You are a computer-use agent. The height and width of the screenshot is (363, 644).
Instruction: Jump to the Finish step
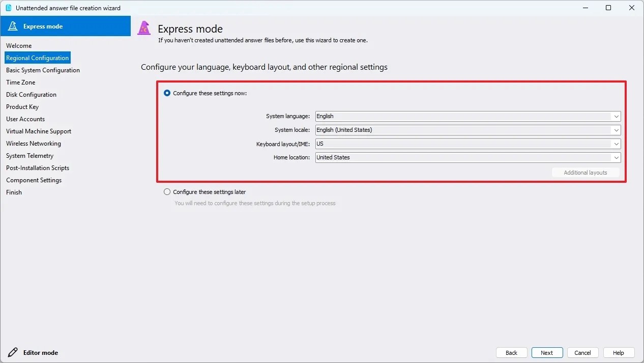point(14,192)
